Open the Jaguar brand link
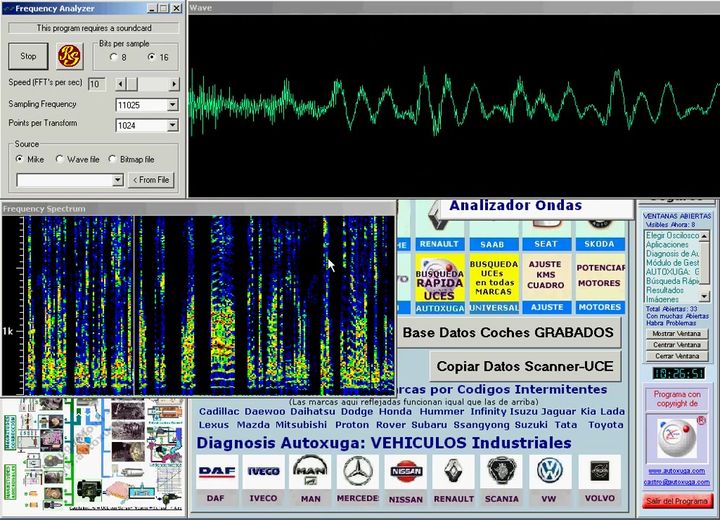Viewport: 720px width, 520px height. click(557, 412)
